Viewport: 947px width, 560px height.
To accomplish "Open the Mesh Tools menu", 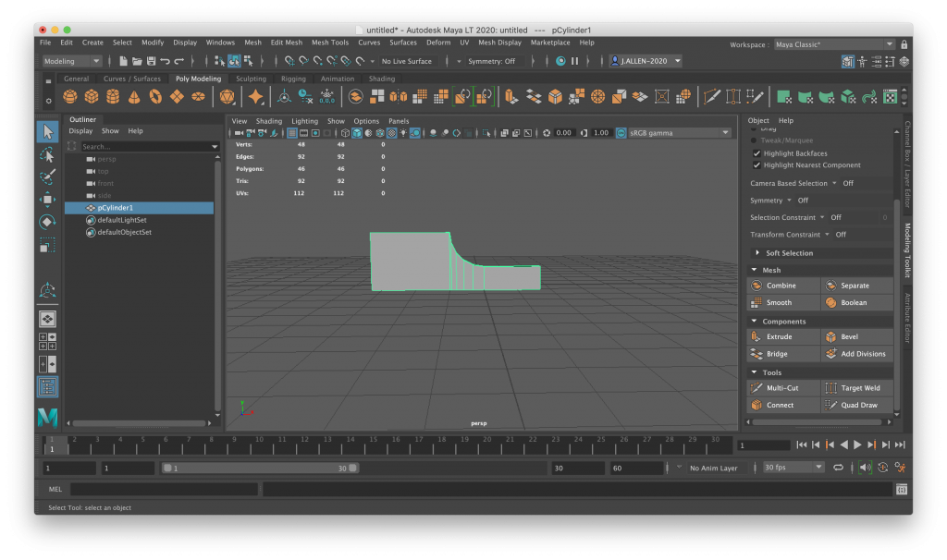I will click(x=329, y=43).
